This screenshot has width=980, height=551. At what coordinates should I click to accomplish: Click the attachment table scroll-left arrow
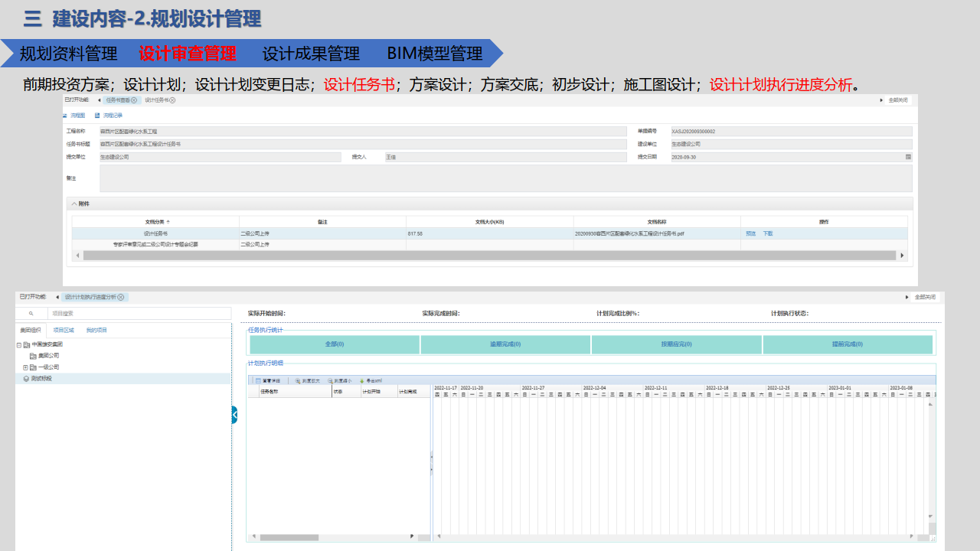tap(77, 256)
